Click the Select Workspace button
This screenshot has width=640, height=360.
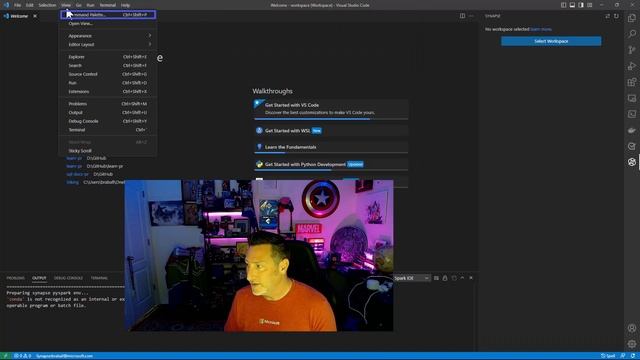coord(551,41)
